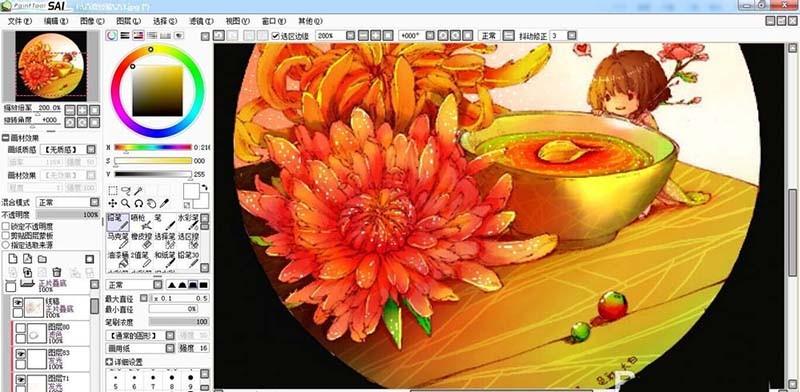
Task: Pick the zoom magnifier tool
Action: click(x=126, y=203)
